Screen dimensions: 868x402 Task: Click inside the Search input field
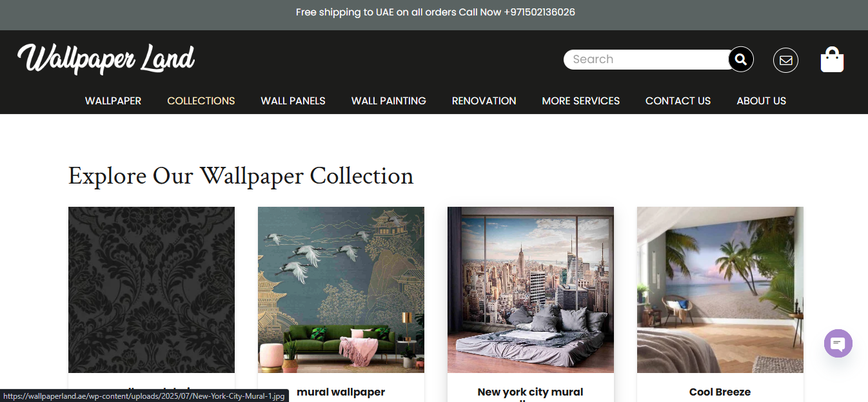pyautogui.click(x=647, y=59)
